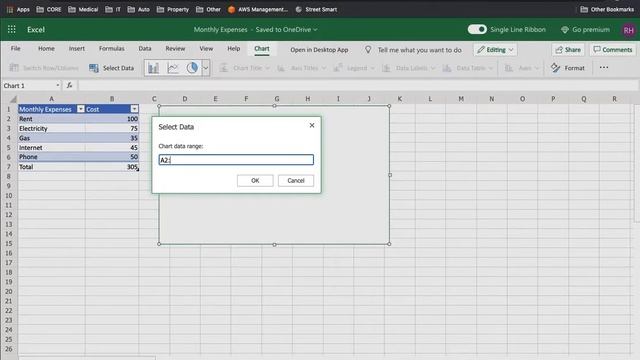
Task: Click the Chart data range input field
Action: pyautogui.click(x=236, y=160)
